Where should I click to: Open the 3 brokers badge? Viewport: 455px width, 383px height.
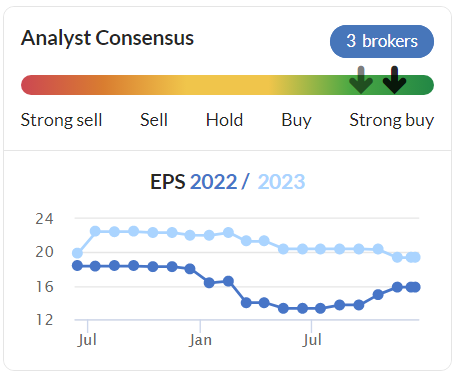382,41
